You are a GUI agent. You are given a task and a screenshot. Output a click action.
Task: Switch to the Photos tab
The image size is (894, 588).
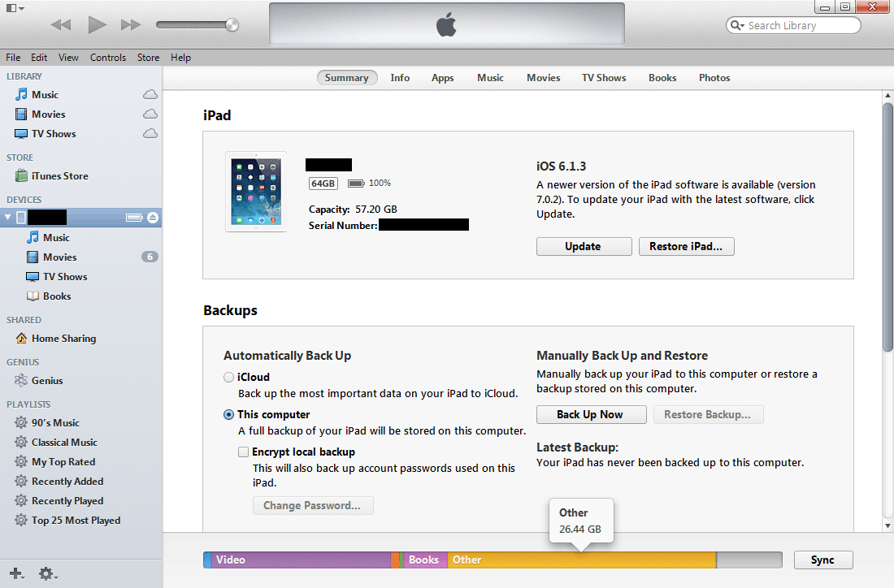click(x=714, y=77)
